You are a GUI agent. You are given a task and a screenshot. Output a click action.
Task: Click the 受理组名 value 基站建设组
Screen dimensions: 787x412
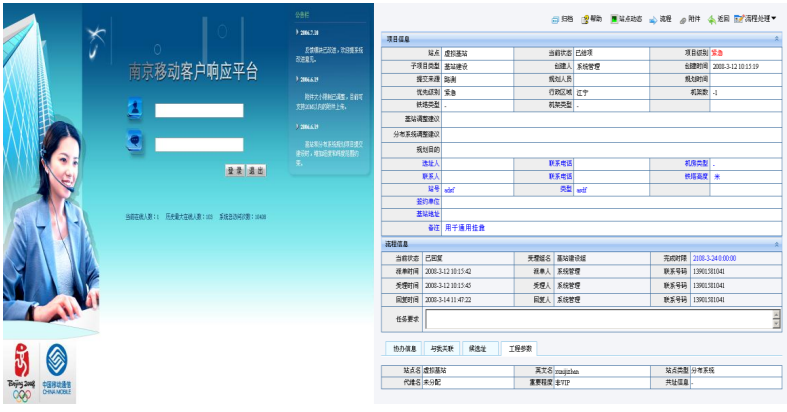pos(571,258)
